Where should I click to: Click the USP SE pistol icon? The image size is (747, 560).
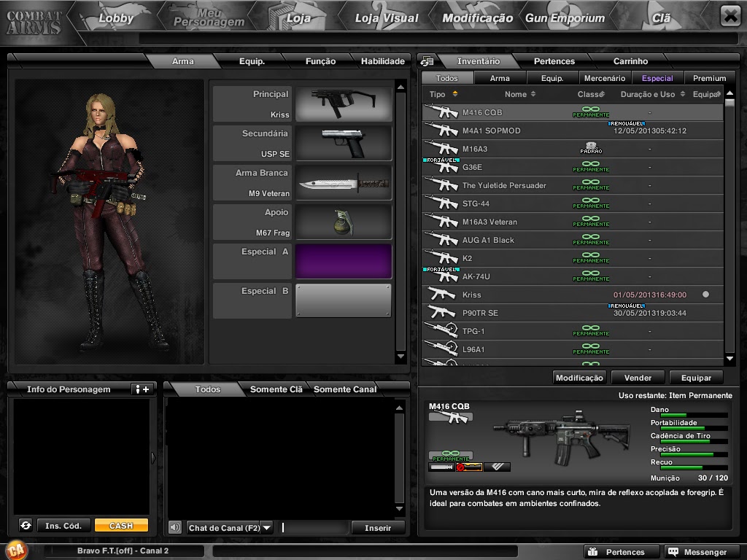tap(343, 143)
